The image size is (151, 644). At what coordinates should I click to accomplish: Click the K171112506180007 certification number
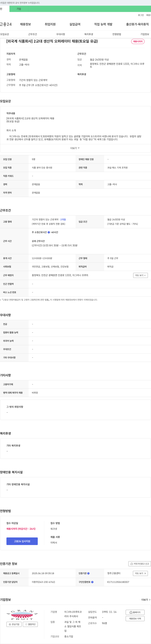pyautogui.click(x=118, y=582)
